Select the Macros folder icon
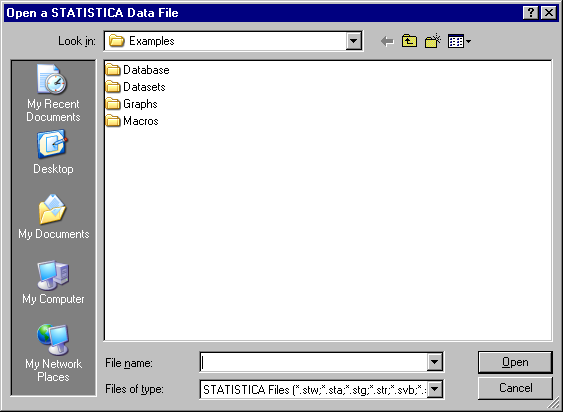The height and width of the screenshot is (412, 563). (113, 121)
